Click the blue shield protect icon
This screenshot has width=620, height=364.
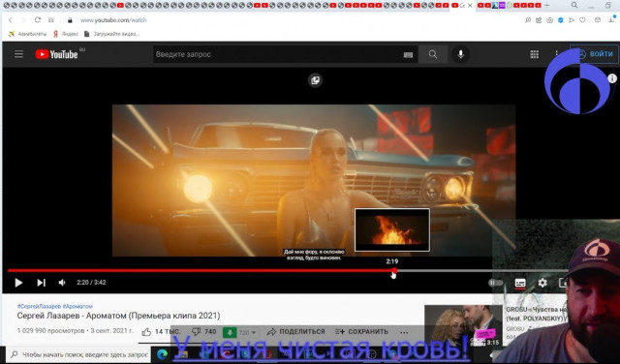coord(560,20)
